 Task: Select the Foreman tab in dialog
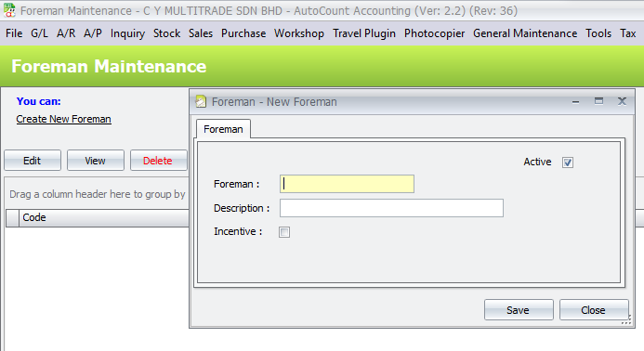click(223, 129)
